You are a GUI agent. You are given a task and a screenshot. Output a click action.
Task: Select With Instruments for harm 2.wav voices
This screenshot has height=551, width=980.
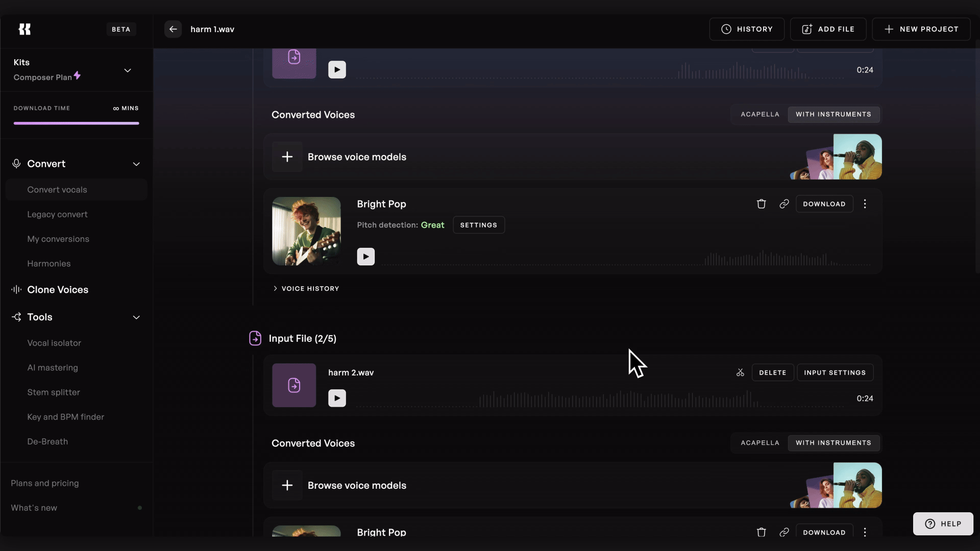coord(834,443)
